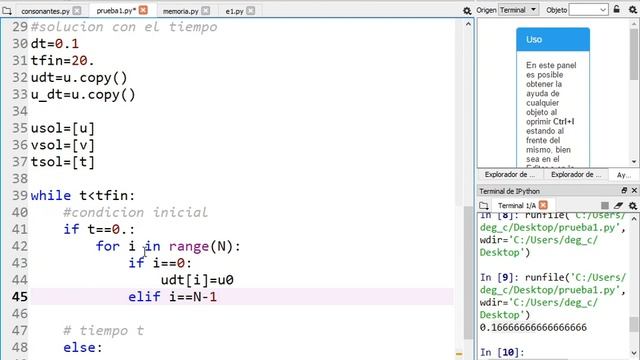Screen dimensions: 640x360
Task: Clear console variables with the eraser icon
Action: coord(618,205)
